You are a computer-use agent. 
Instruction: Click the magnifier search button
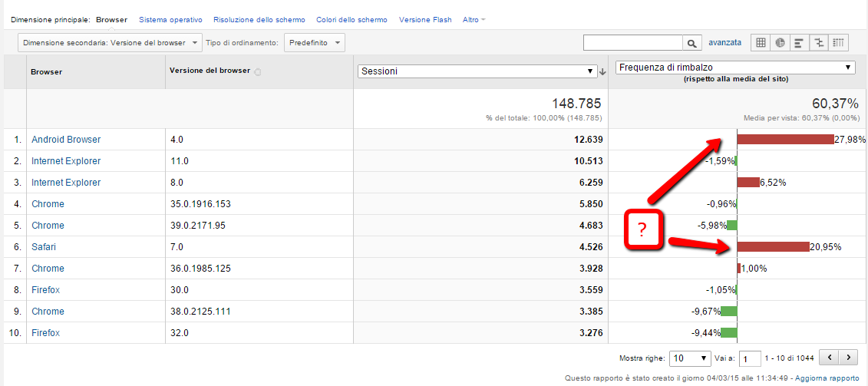[x=693, y=43]
